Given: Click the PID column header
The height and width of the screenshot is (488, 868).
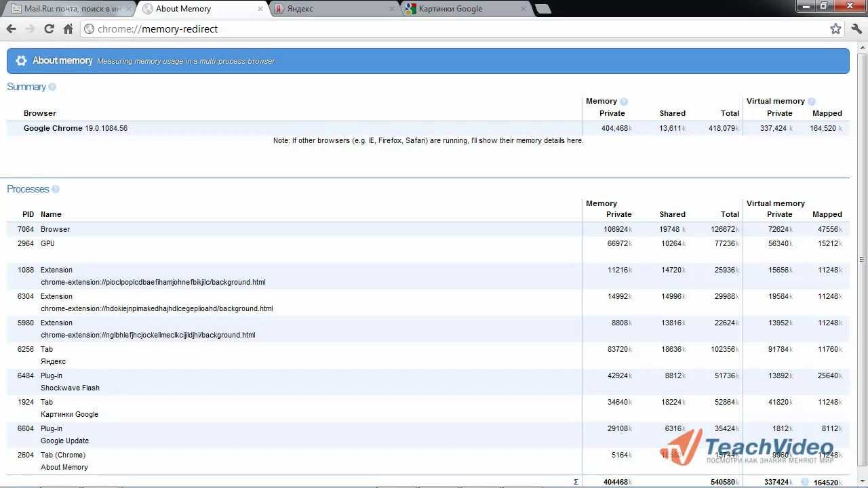Looking at the screenshot, I should pos(28,214).
